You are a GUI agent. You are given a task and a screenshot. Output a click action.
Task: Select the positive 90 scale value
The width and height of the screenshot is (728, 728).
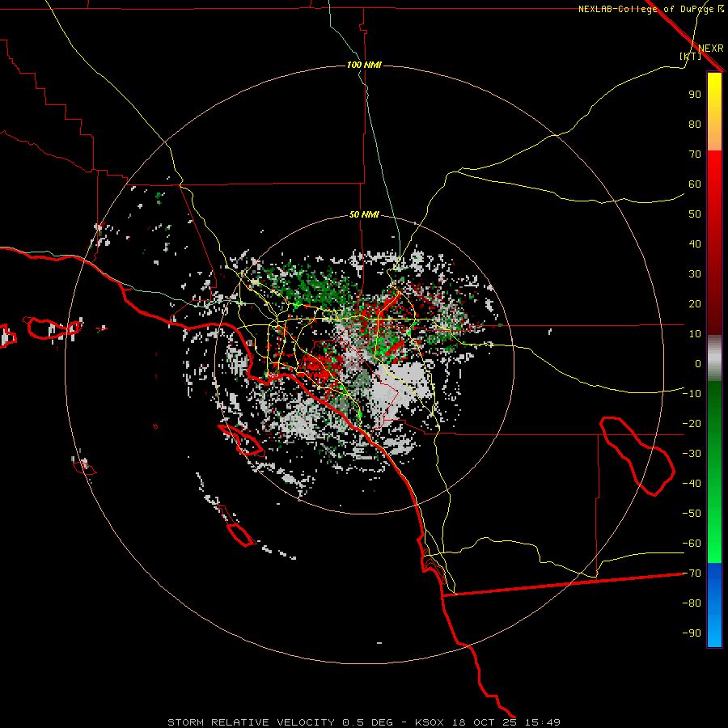coord(695,95)
